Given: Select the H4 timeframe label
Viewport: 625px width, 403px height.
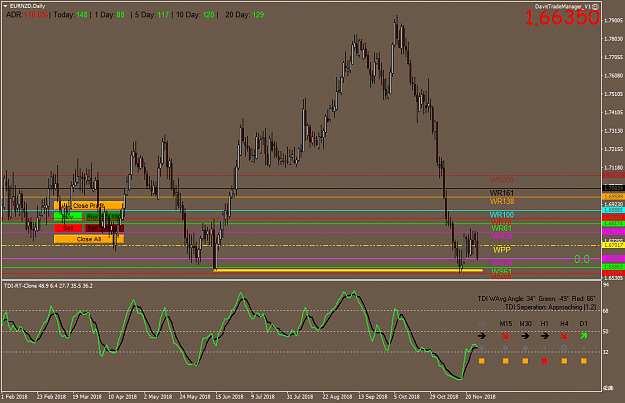Looking at the screenshot, I should [x=564, y=324].
